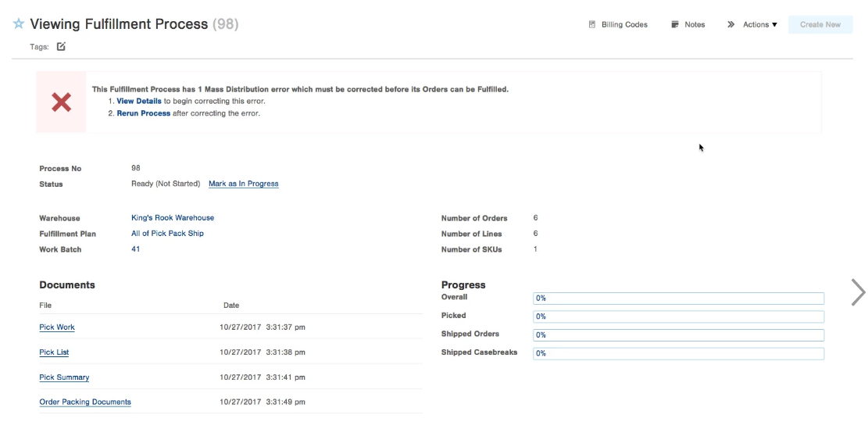Click the edit Tags pencil icon
This screenshot has height=422, width=868.
click(x=61, y=47)
